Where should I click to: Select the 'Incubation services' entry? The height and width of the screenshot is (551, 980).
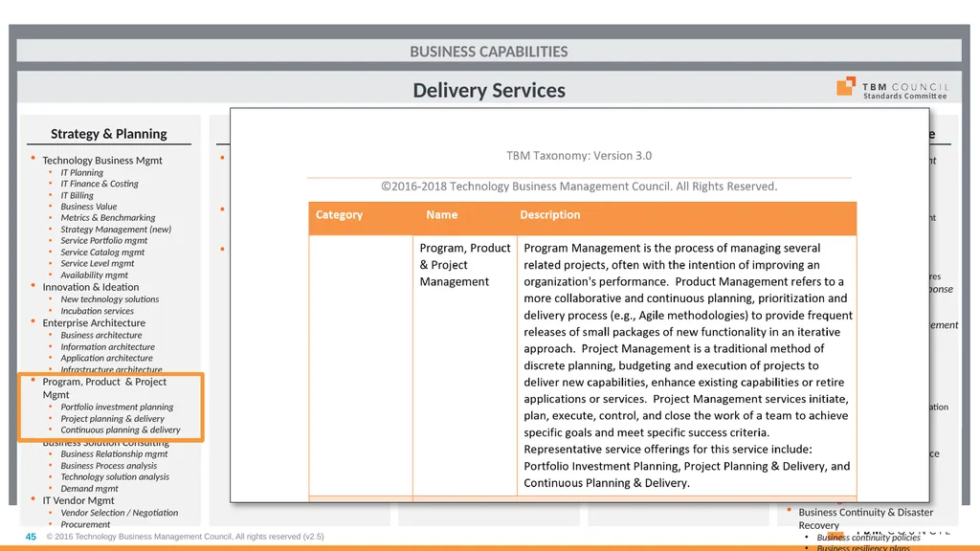(x=97, y=311)
